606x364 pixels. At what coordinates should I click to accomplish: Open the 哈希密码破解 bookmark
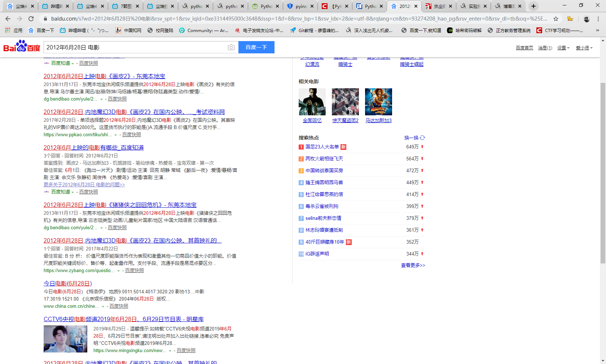pos(464,31)
